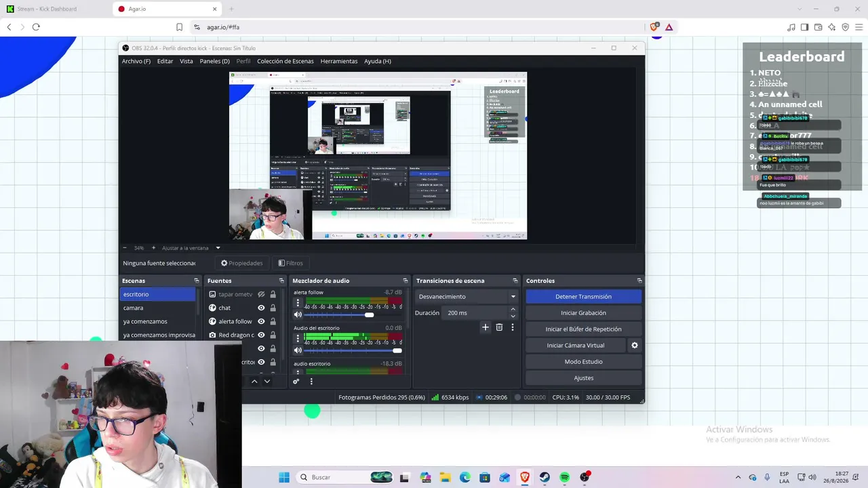Open transition properties three-dot menu
Image resolution: width=868 pixels, height=488 pixels.
tap(513, 327)
